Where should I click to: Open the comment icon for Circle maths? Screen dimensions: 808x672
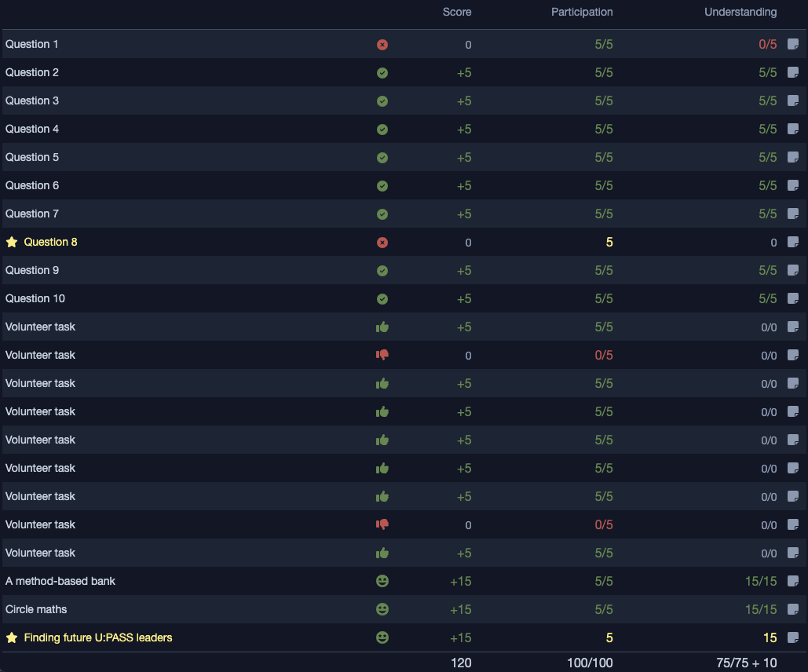click(x=792, y=609)
